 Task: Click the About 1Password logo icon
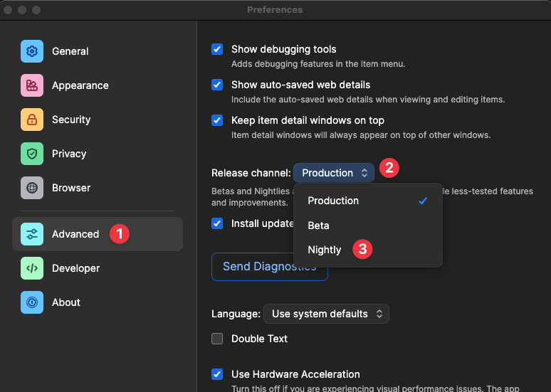[32, 302]
